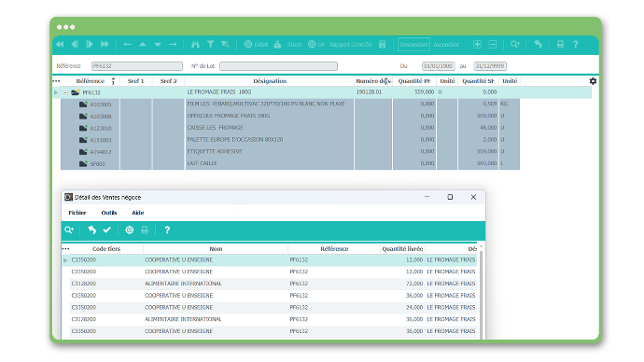Viewport: 644px width, 362px height.
Task: Collapse all nodes with minus box icon
Action: [493, 45]
